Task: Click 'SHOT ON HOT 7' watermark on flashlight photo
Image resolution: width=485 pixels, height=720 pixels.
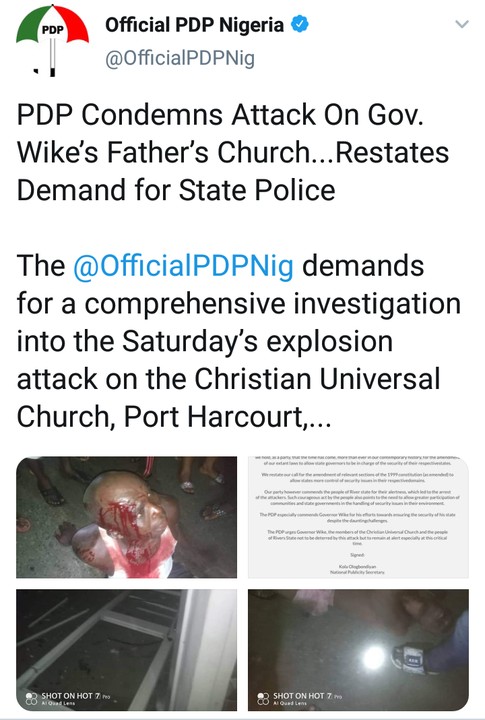Action: pos(299,698)
